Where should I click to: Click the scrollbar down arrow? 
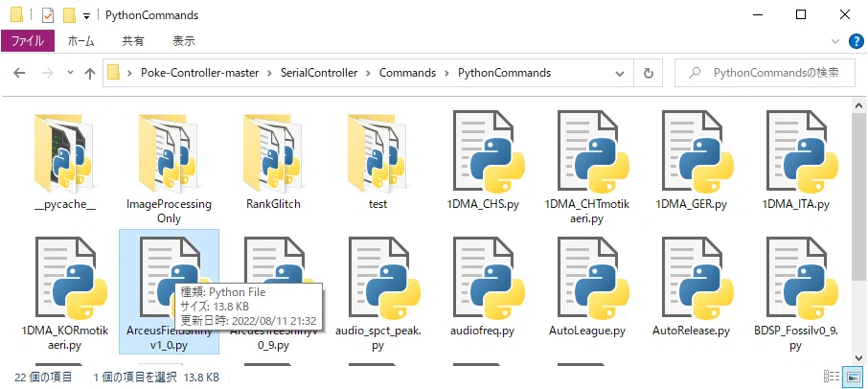tap(859, 357)
